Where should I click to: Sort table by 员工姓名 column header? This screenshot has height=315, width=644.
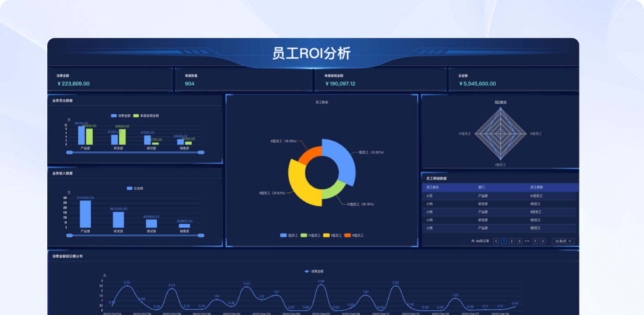432,187
